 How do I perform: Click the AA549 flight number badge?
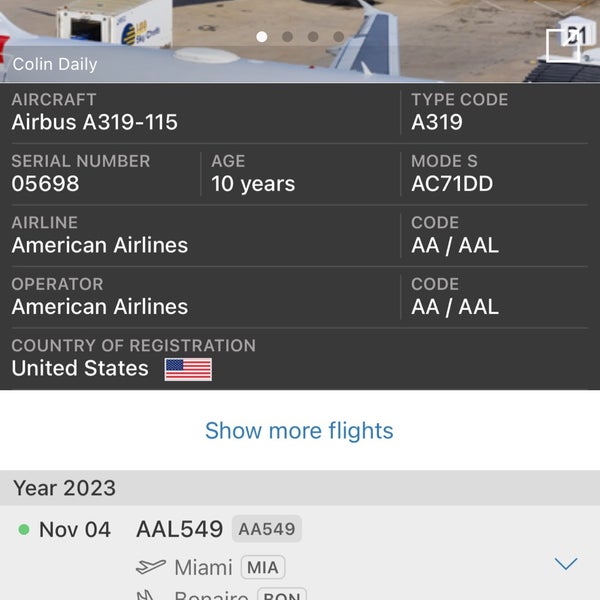(x=266, y=529)
